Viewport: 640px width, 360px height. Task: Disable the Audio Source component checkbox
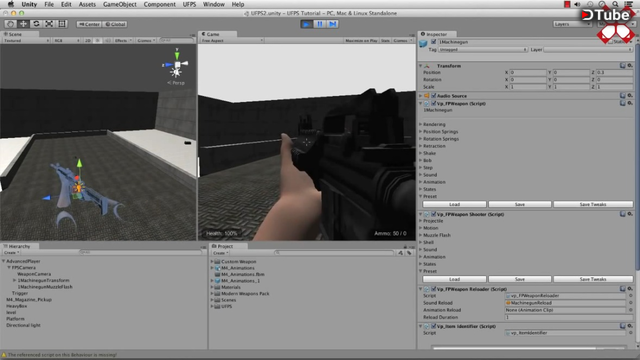433,96
